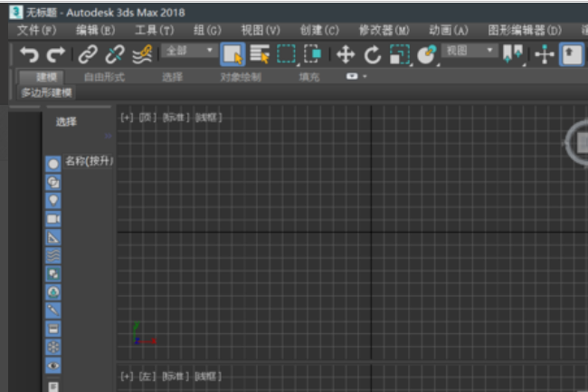Choose the Select and Rotate tool
The height and width of the screenshot is (392, 588).
[372, 55]
